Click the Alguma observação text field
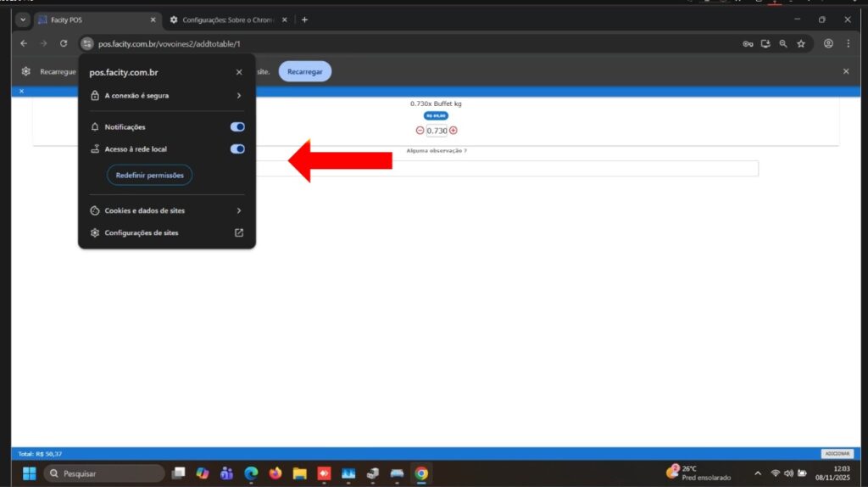The height and width of the screenshot is (487, 868). [x=509, y=168]
